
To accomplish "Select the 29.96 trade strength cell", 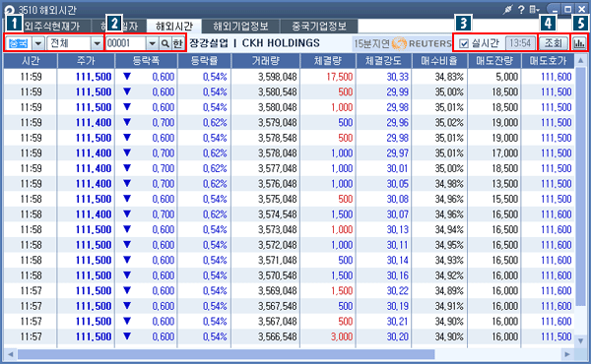I will pos(384,123).
